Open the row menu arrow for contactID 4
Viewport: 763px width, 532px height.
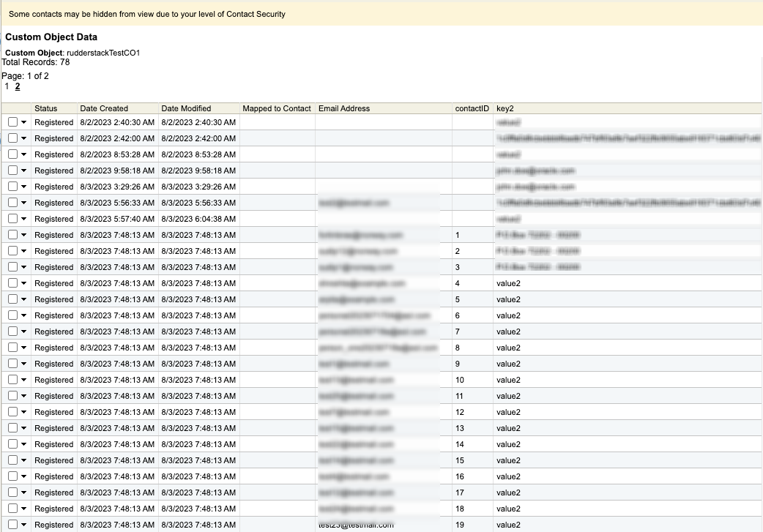pos(23,284)
